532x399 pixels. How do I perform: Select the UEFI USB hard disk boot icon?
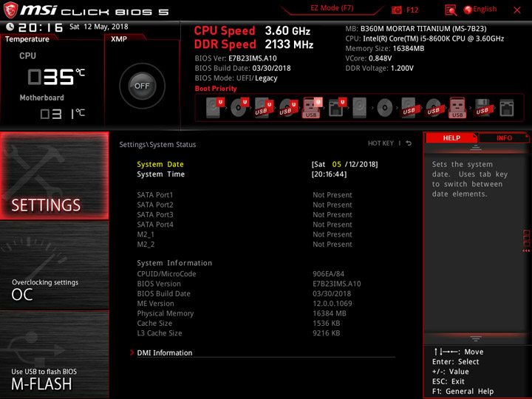pyautogui.click(x=264, y=107)
